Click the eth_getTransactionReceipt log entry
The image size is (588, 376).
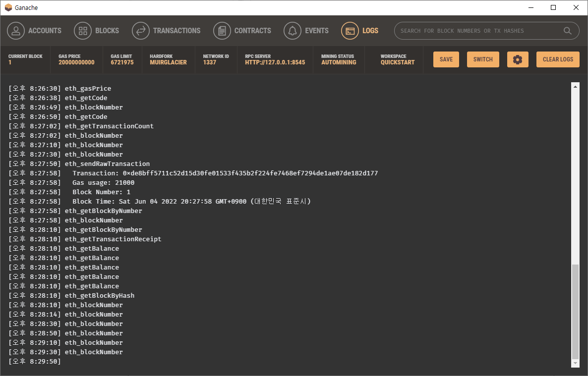85,239
